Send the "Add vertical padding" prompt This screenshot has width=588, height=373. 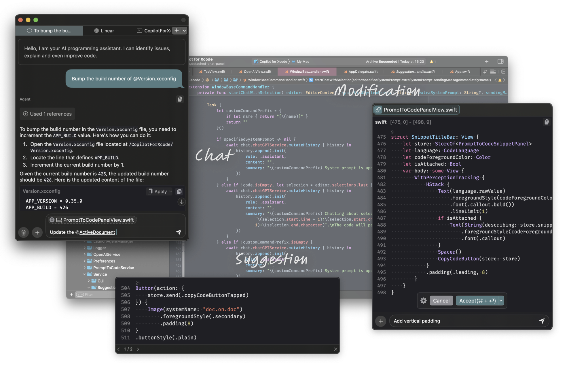(543, 321)
